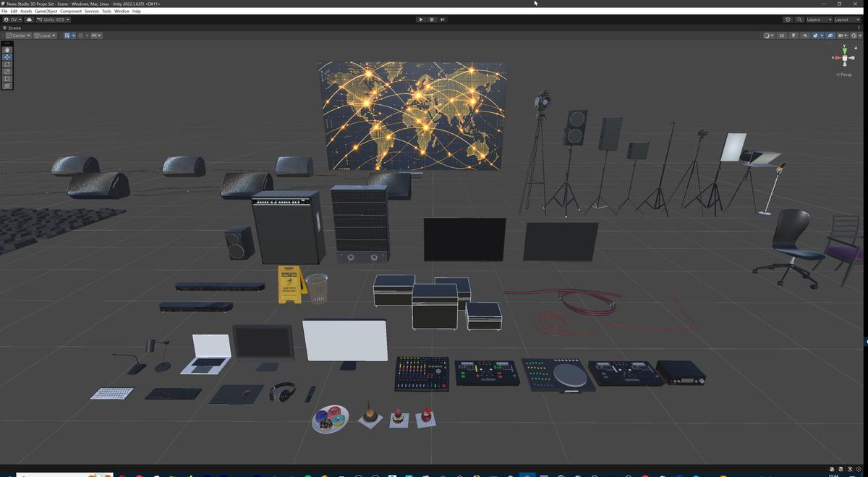Select the audio mixer console object
The width and height of the screenshot is (868, 477).
coord(422,373)
